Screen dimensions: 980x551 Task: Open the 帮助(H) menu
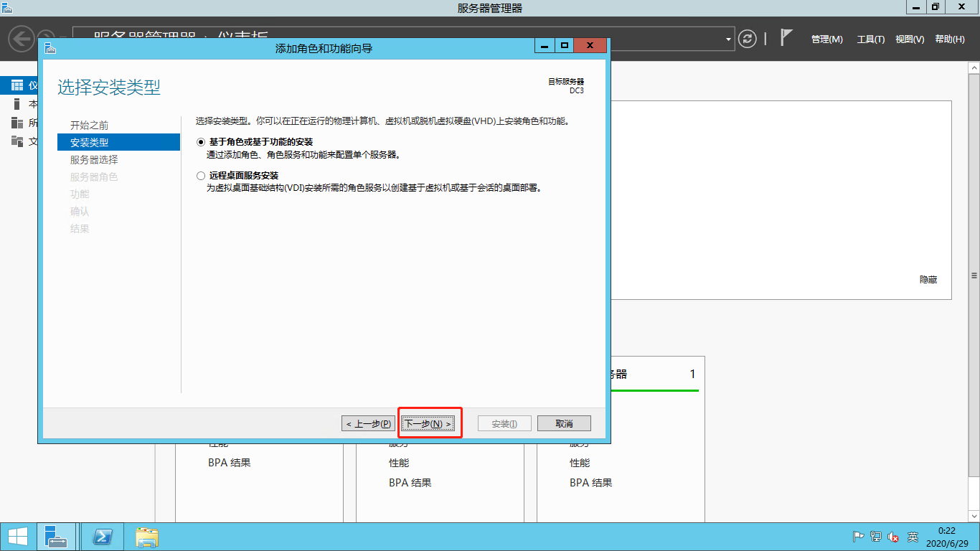(950, 39)
